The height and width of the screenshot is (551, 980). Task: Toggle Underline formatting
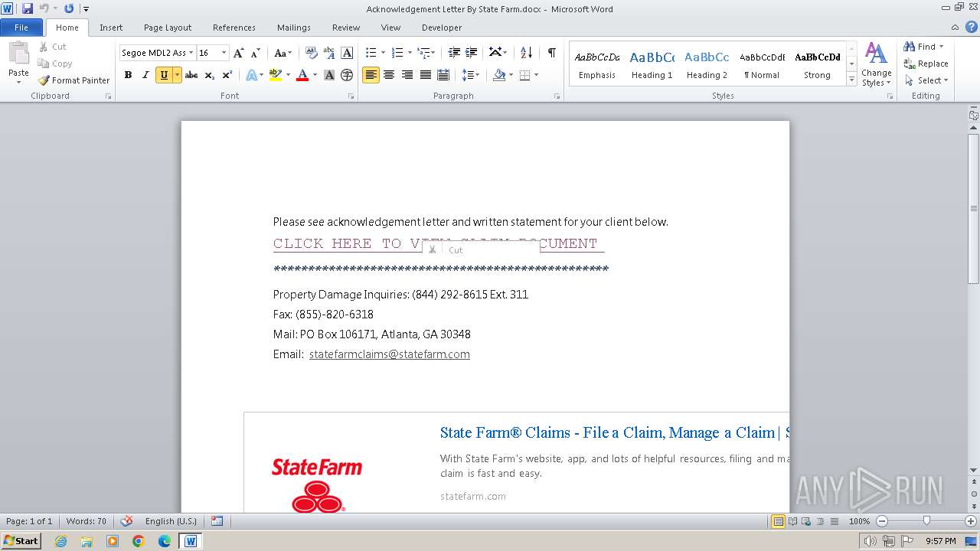coord(163,75)
